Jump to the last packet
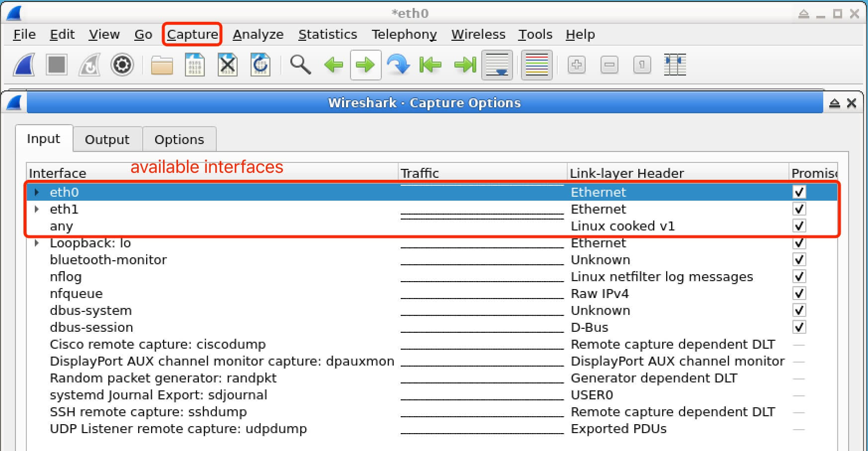 (463, 65)
